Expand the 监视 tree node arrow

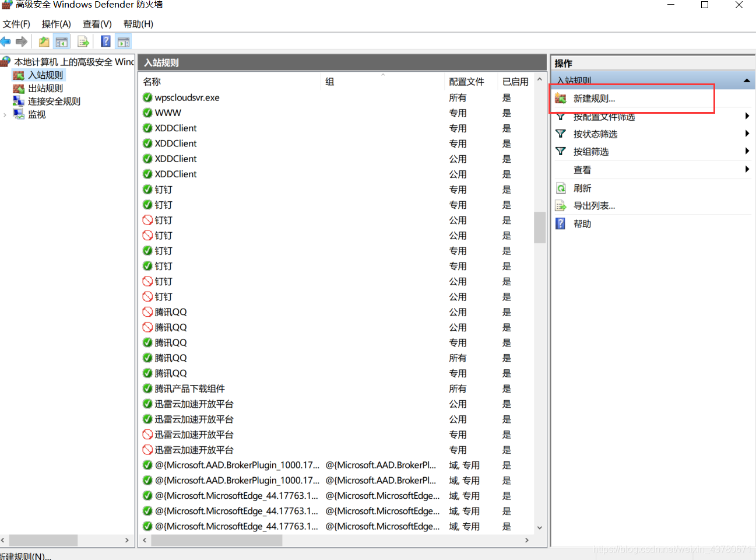click(x=5, y=114)
